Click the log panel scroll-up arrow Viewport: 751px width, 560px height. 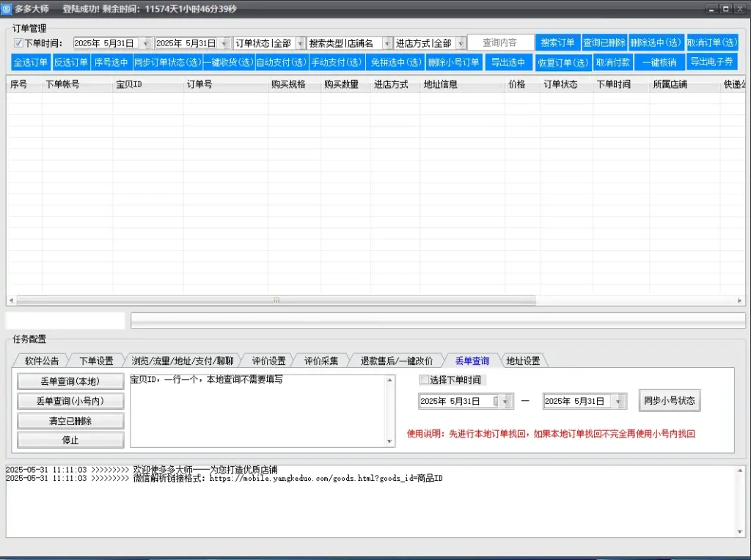coord(740,471)
